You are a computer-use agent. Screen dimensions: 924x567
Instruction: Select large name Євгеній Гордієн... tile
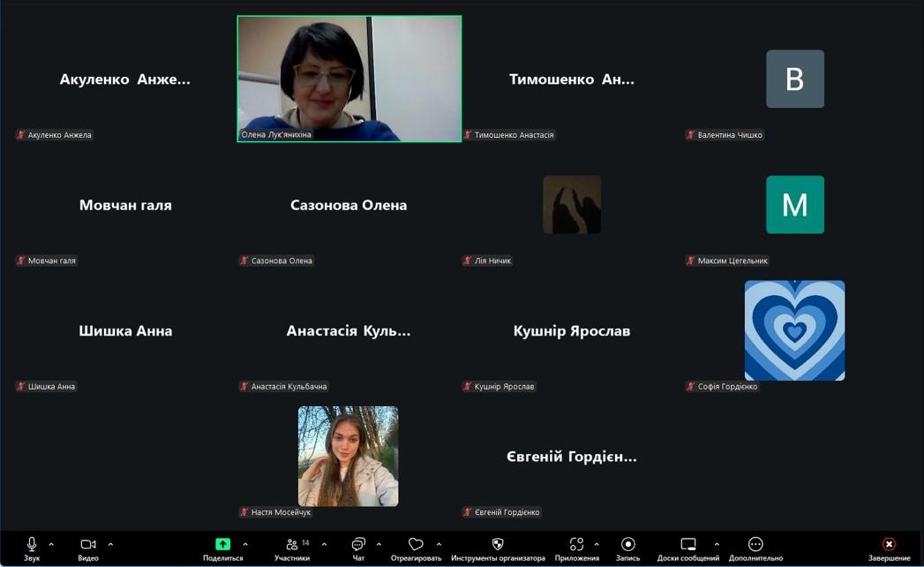(x=572, y=457)
